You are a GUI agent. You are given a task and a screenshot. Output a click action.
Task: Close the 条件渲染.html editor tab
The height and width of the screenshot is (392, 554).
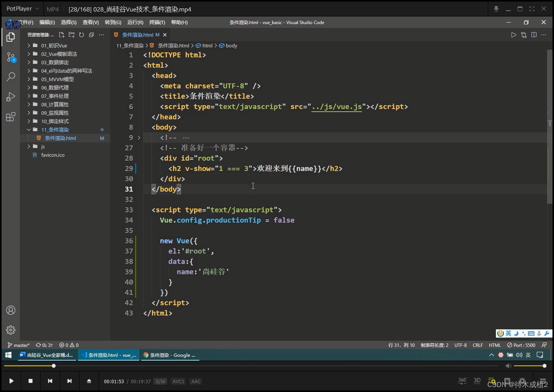165,35
